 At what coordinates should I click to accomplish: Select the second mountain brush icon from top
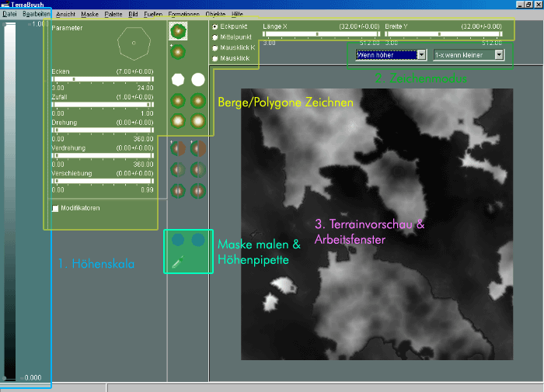(179, 53)
